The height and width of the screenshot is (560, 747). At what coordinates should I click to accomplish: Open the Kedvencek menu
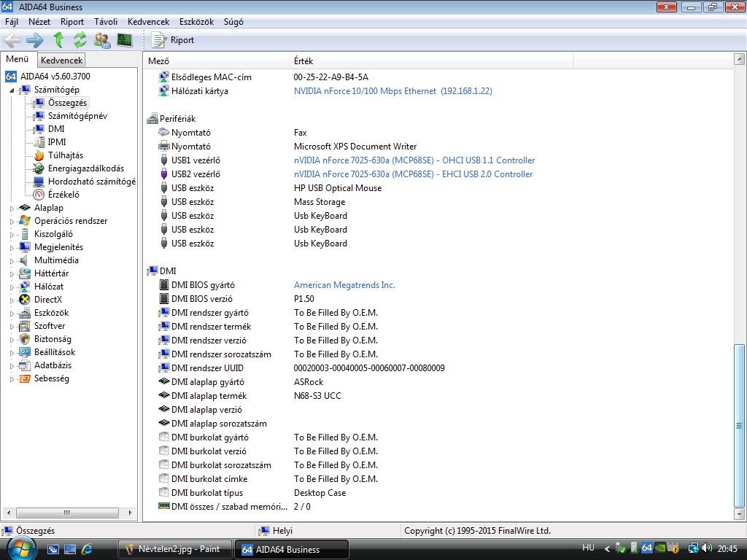(x=148, y=22)
